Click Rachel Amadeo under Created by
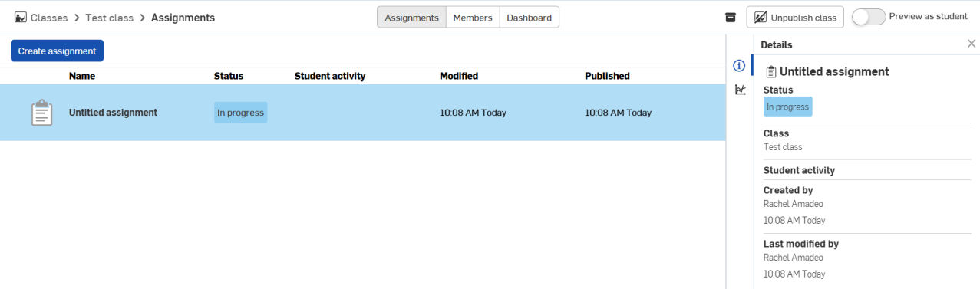Screen dimensions: 980x289 point(794,204)
